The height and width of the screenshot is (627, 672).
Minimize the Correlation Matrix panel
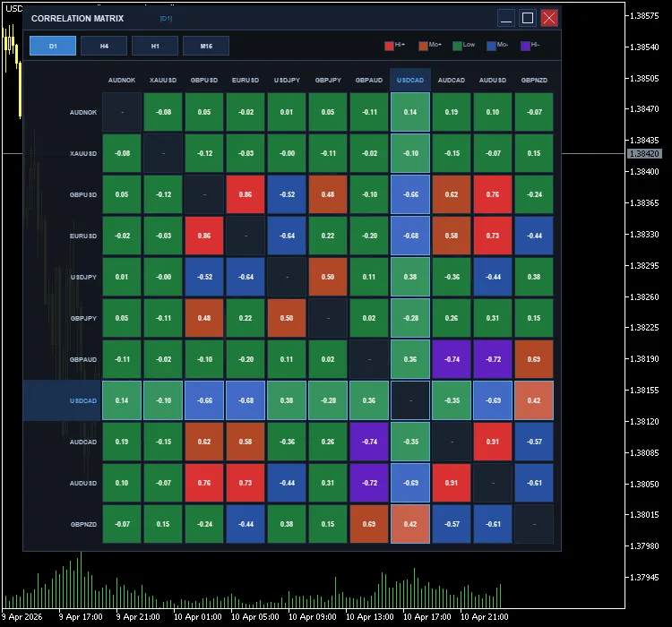coord(506,18)
